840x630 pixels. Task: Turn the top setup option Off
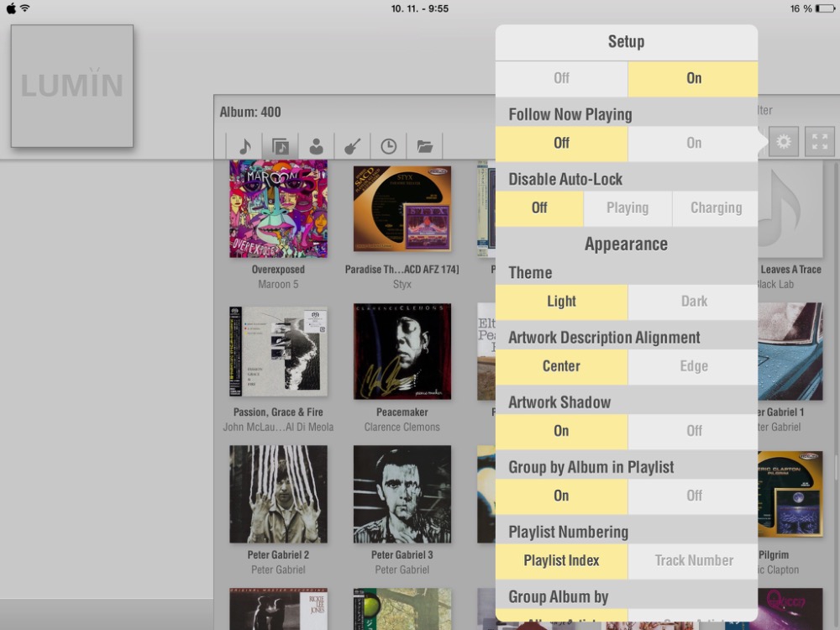pyautogui.click(x=561, y=78)
